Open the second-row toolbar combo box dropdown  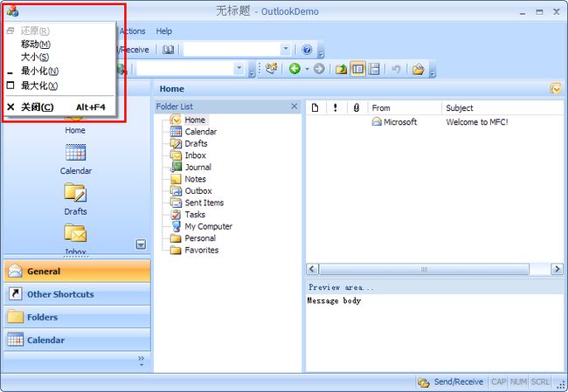(239, 68)
